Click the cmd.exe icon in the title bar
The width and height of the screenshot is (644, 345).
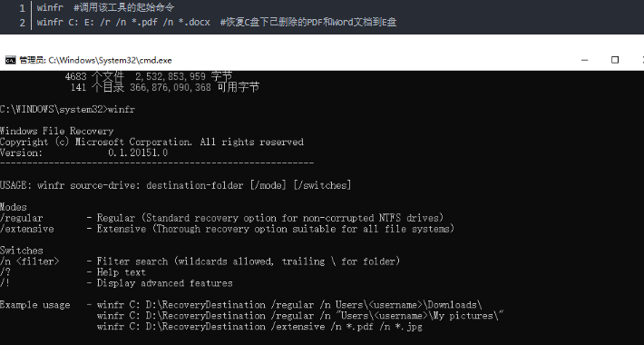point(10,61)
